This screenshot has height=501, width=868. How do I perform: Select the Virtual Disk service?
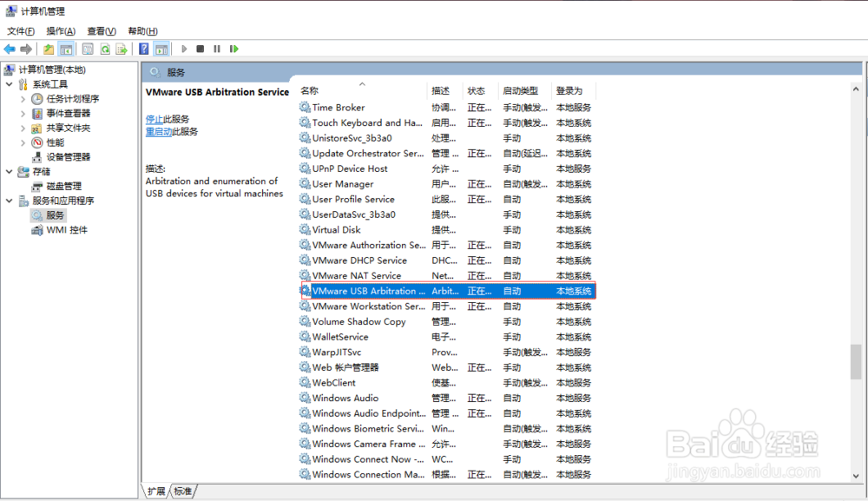pos(446,230)
